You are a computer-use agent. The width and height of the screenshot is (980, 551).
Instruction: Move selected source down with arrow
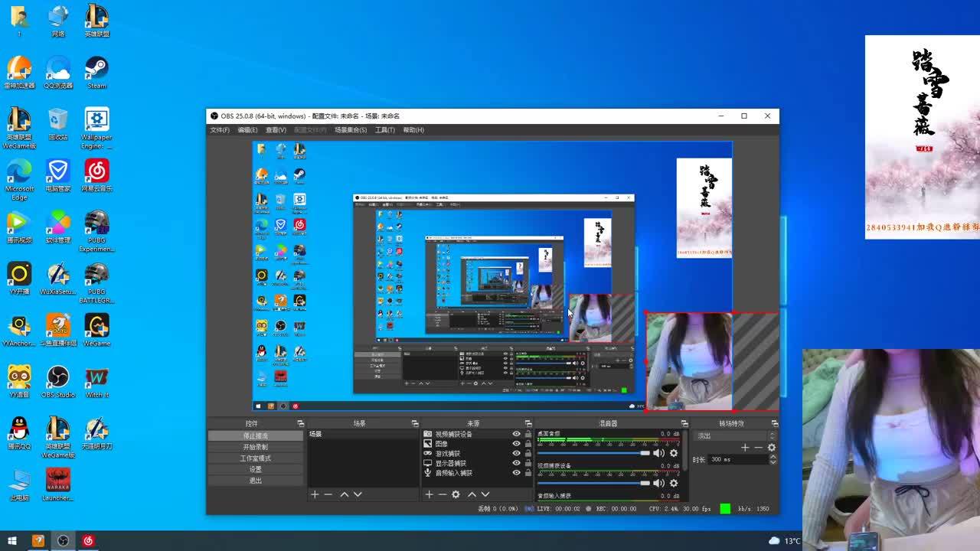pyautogui.click(x=485, y=494)
